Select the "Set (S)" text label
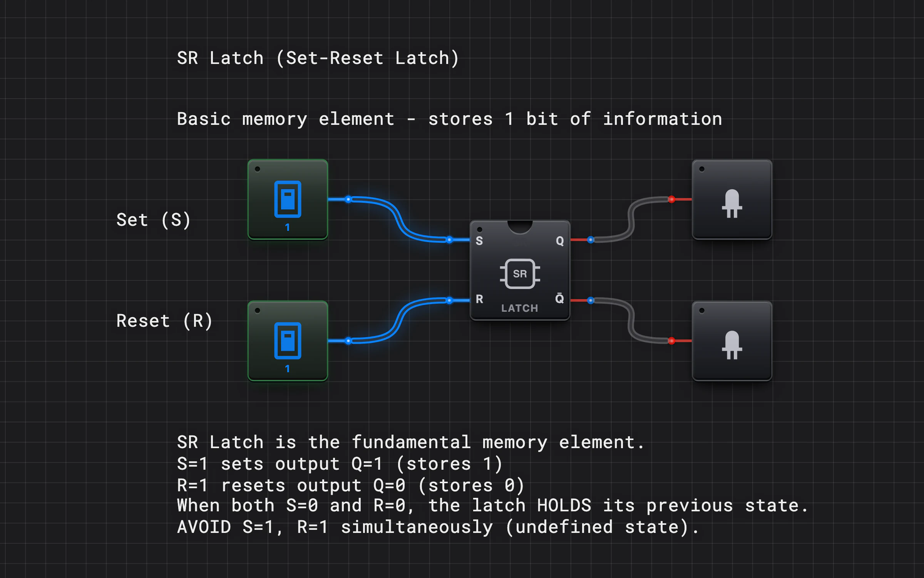 (154, 220)
